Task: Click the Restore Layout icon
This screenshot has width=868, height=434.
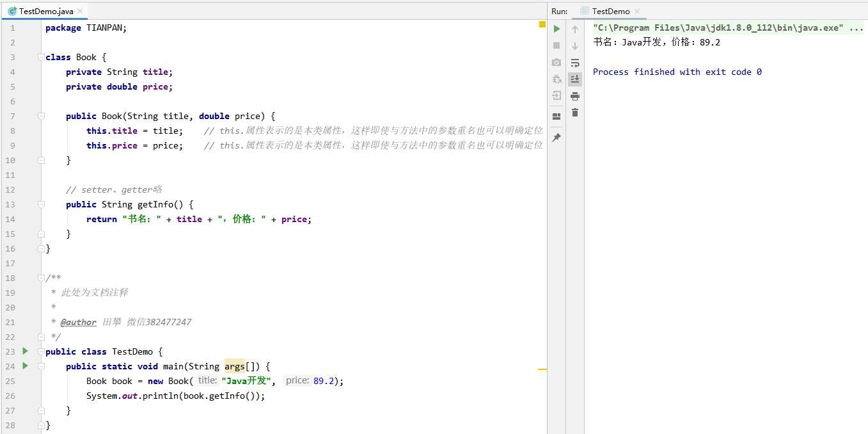Action: [556, 116]
